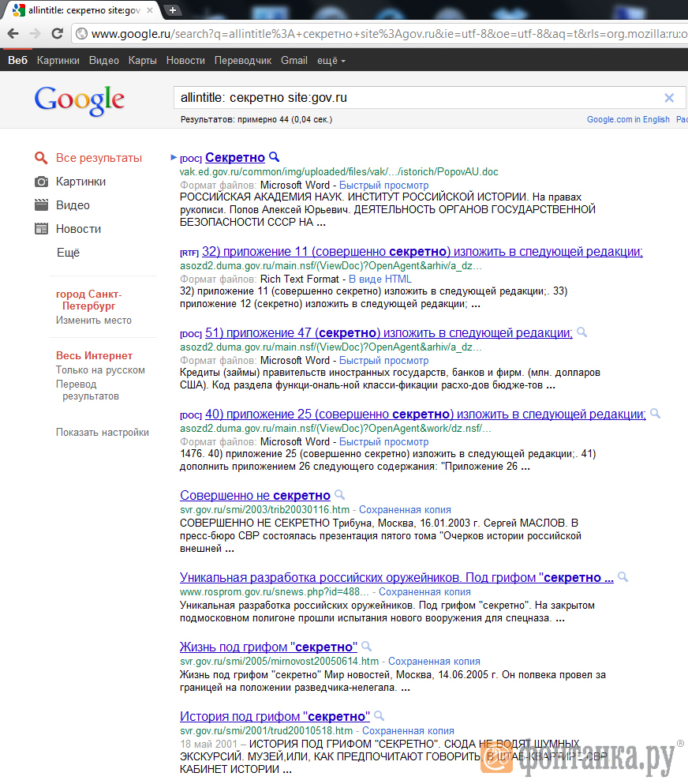This screenshot has height=784, width=688.
Task: Open Карты in the top navigation bar
Action: tap(142, 61)
